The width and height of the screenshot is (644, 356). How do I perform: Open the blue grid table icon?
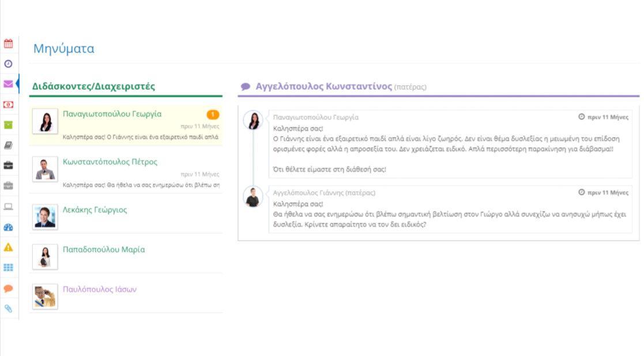(8, 268)
